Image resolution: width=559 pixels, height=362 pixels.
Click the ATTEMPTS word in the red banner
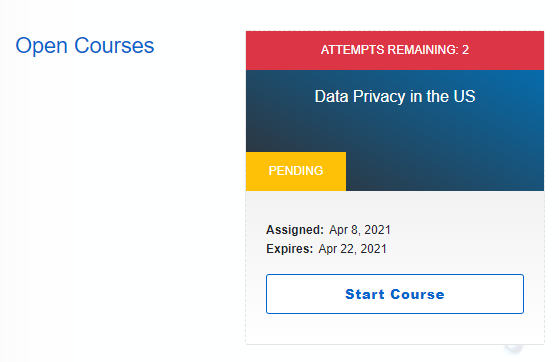click(x=352, y=50)
